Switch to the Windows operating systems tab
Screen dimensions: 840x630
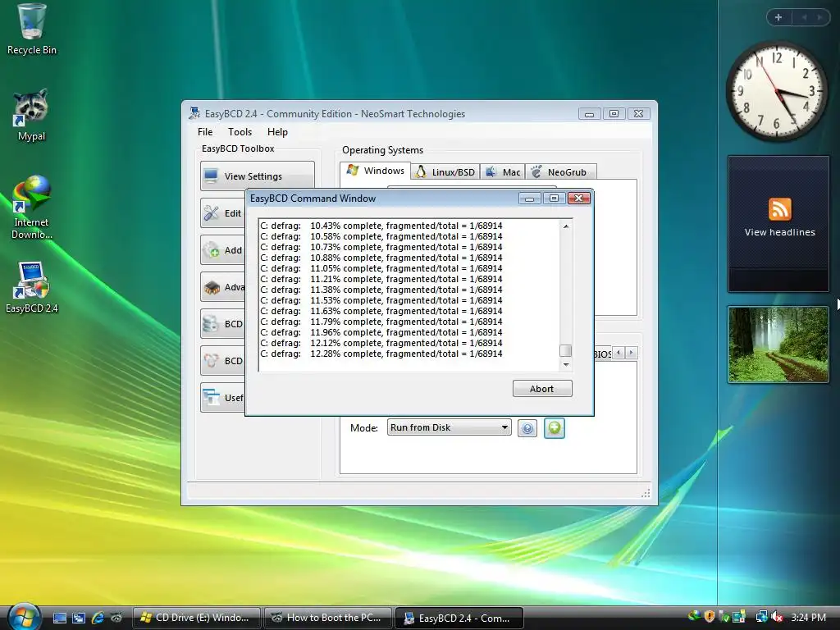pos(376,171)
